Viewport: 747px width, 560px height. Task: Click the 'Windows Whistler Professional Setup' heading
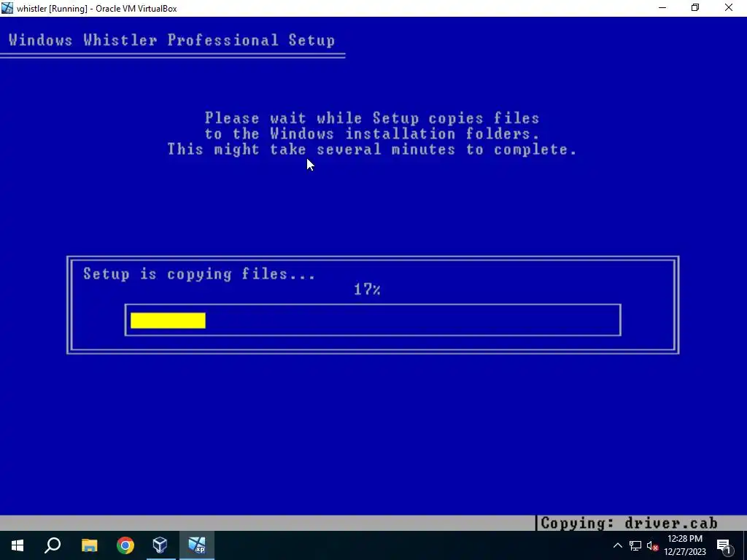(x=171, y=40)
